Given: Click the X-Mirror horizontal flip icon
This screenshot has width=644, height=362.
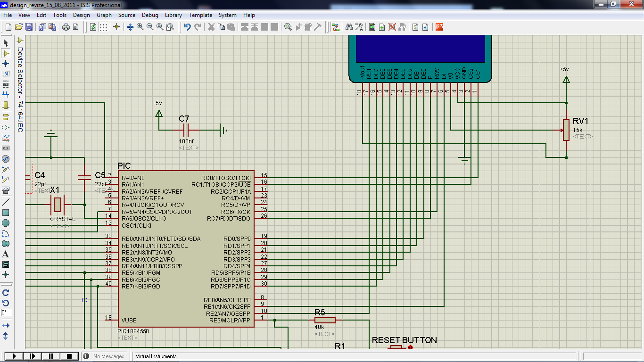Looking at the screenshot, I should tap(6, 326).
